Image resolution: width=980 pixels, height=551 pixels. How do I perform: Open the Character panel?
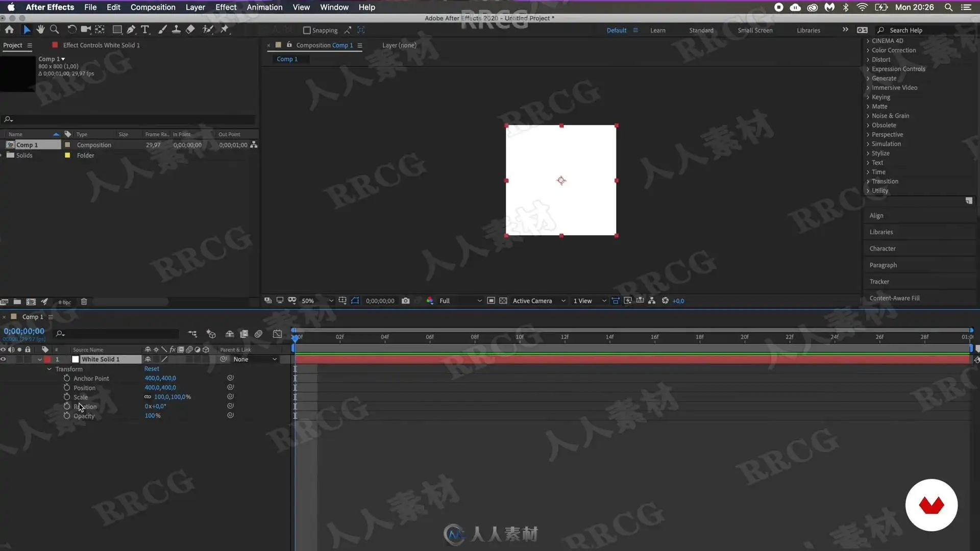point(882,248)
